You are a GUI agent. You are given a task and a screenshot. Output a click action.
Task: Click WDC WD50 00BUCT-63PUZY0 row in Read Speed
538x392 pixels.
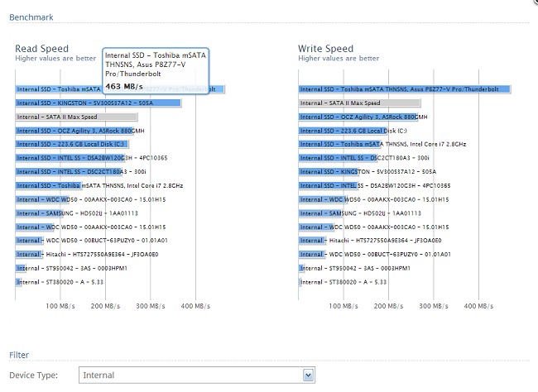point(92,241)
